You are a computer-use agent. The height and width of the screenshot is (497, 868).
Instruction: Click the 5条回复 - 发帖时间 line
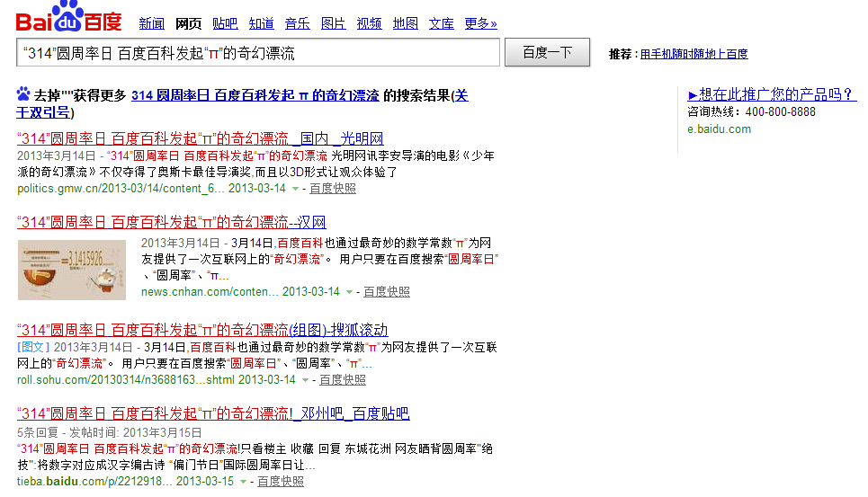point(109,432)
